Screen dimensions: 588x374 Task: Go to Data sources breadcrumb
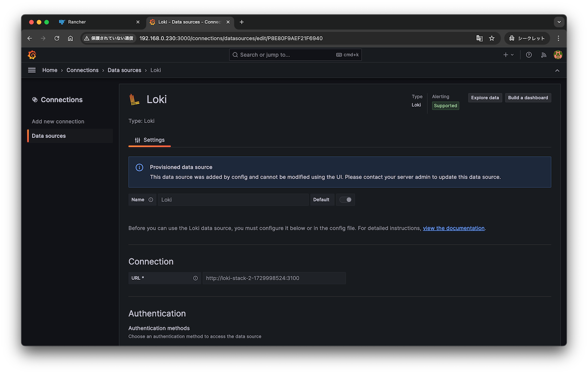pos(125,70)
